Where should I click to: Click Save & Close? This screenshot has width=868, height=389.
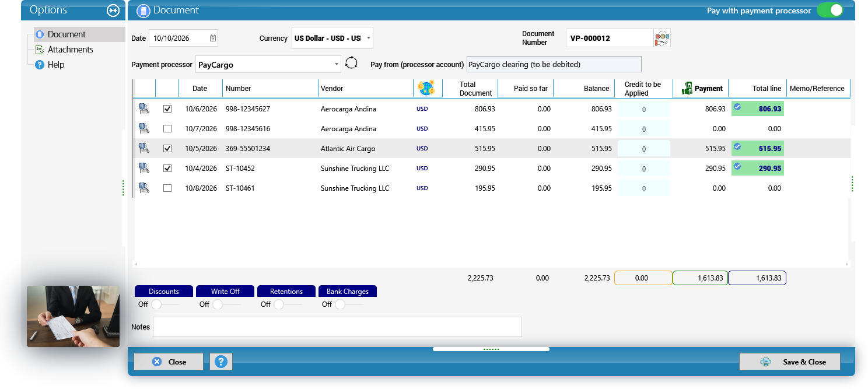click(x=790, y=362)
